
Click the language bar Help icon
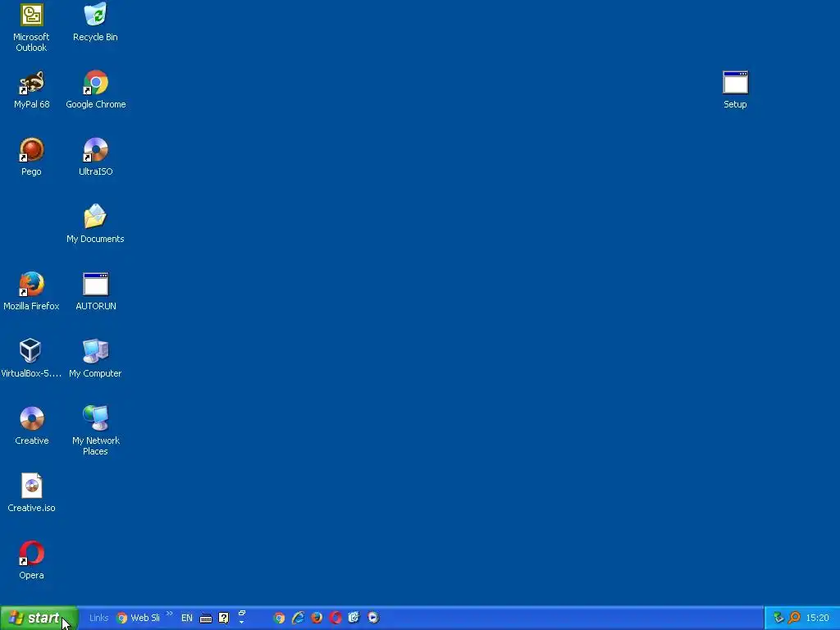[223, 618]
